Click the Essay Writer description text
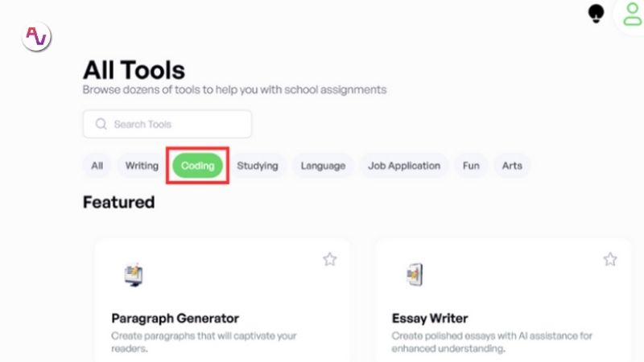Image resolution: width=644 pixels, height=362 pixels. click(x=492, y=342)
